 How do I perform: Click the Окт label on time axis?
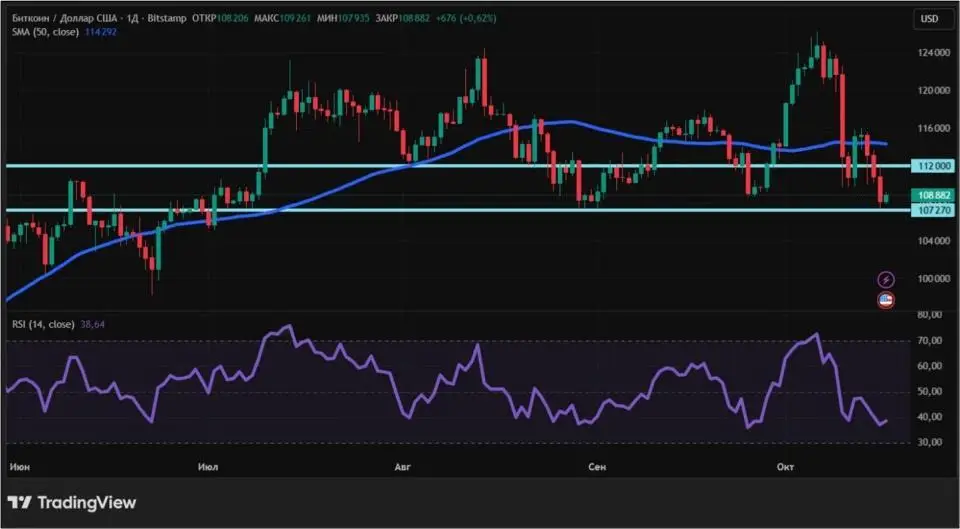[786, 467]
